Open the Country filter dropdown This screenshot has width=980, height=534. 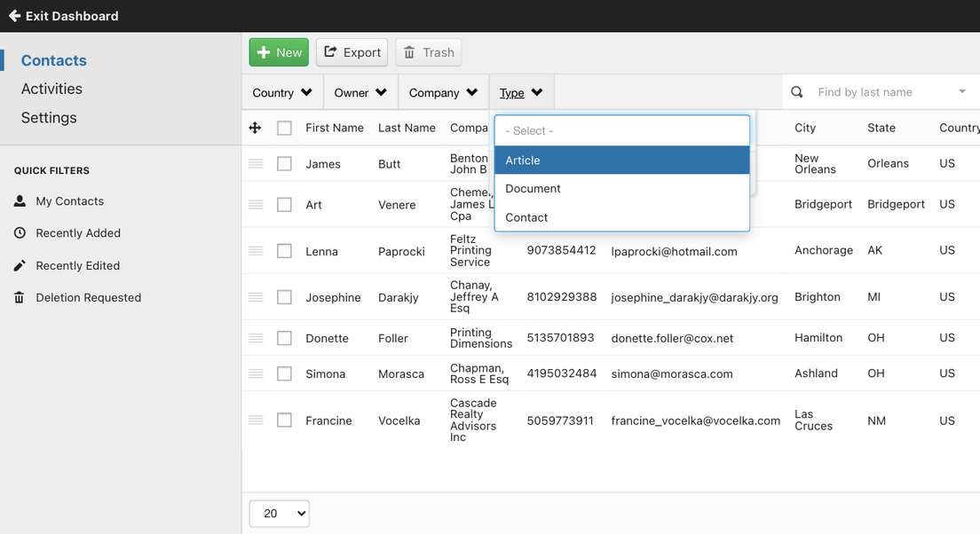click(282, 92)
